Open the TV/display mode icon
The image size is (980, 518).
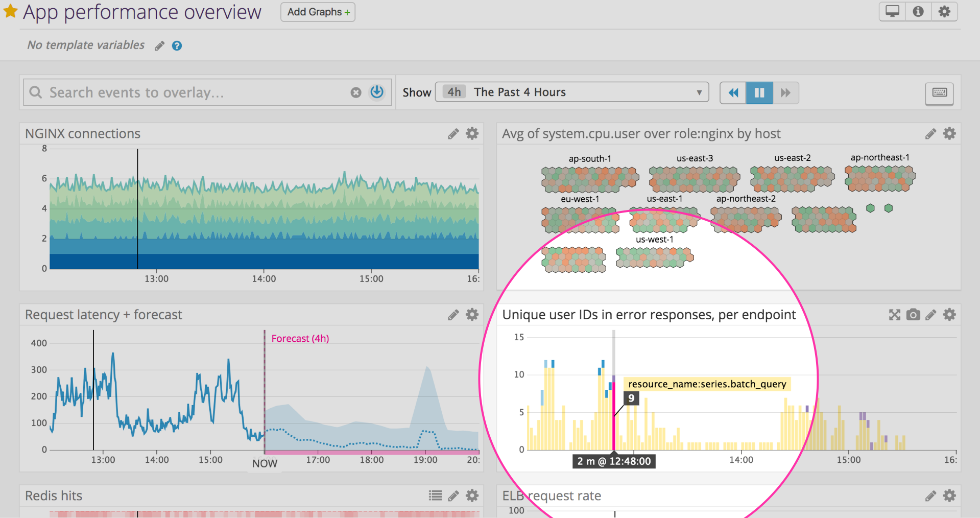tap(892, 11)
